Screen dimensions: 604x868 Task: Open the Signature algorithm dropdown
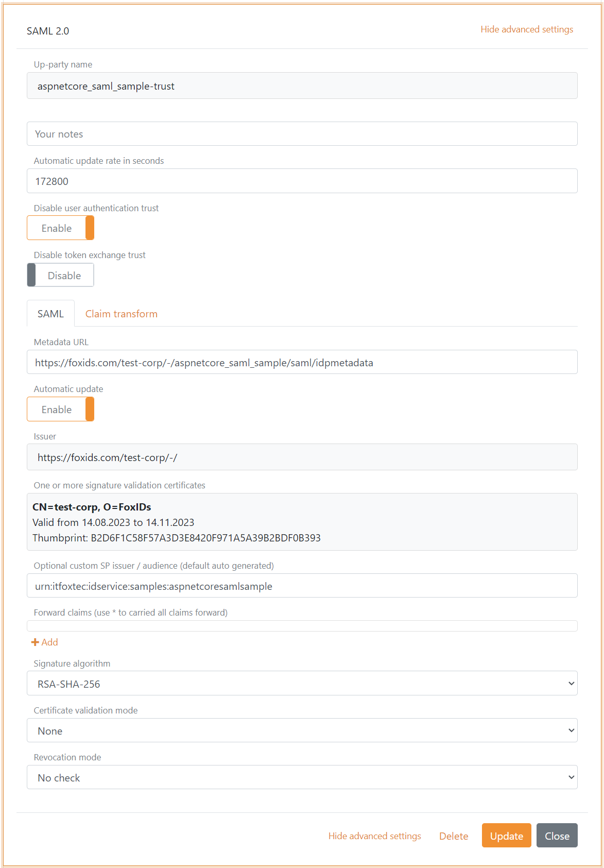coord(302,684)
